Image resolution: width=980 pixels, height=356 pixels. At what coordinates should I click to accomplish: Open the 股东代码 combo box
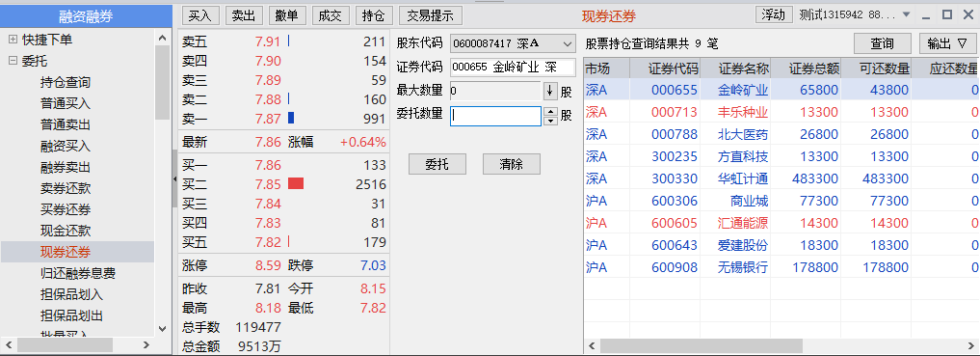point(513,43)
